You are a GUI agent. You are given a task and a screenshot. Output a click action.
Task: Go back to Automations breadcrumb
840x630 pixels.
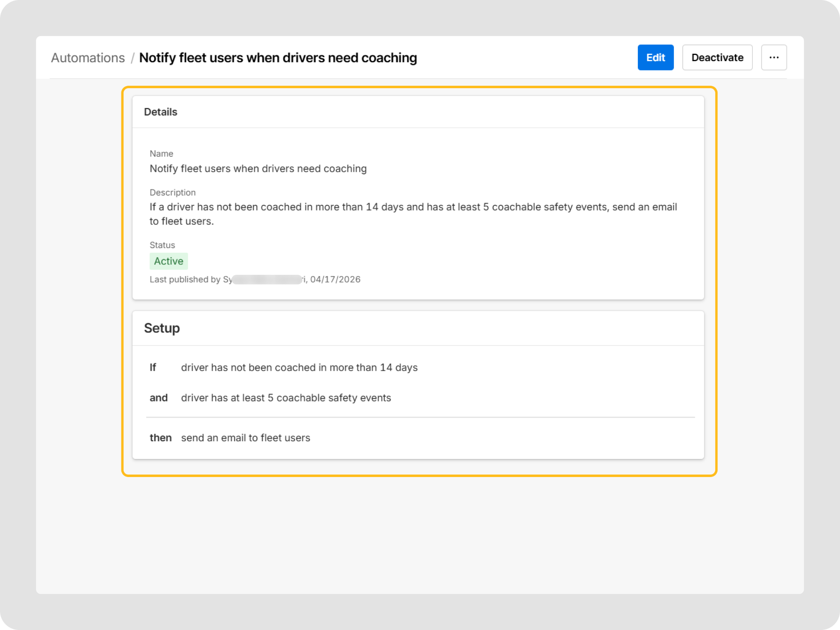coord(88,58)
